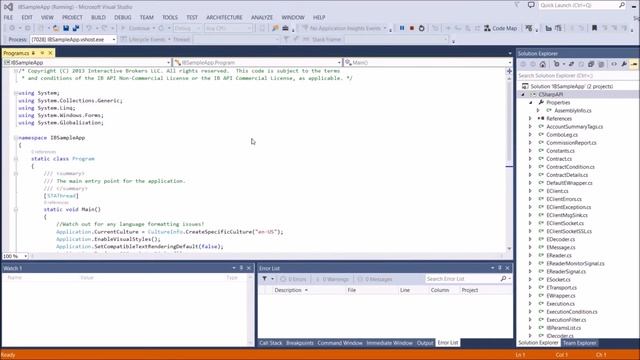Expand the References node
The image size is (640, 360).
coord(531,118)
